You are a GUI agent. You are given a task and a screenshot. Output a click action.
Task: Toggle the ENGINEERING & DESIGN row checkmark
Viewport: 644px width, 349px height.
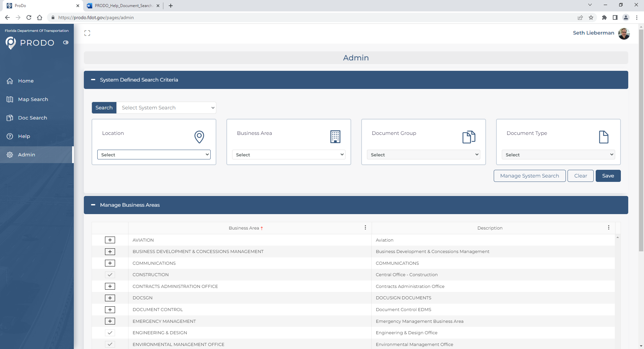click(110, 333)
